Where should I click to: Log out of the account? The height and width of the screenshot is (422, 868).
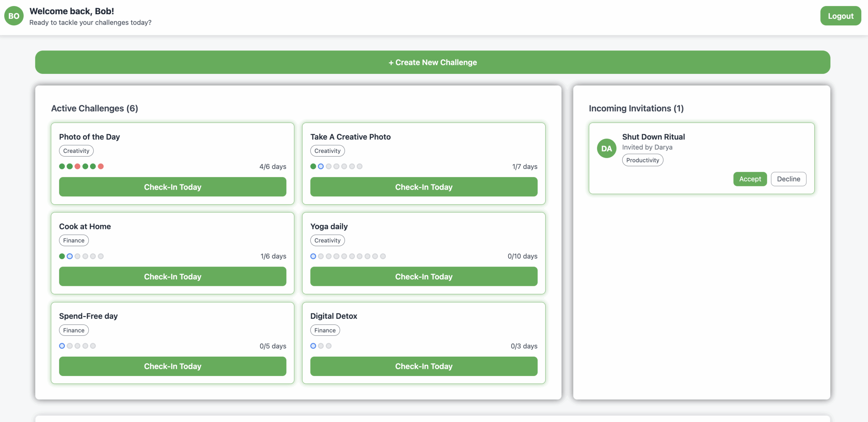click(840, 16)
